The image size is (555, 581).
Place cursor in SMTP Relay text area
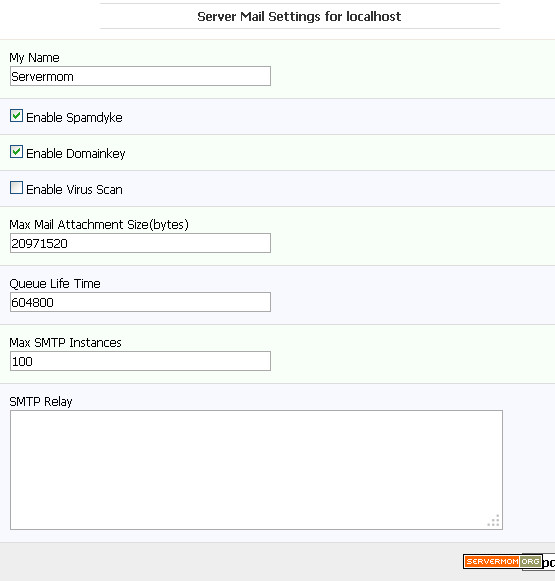(256, 470)
